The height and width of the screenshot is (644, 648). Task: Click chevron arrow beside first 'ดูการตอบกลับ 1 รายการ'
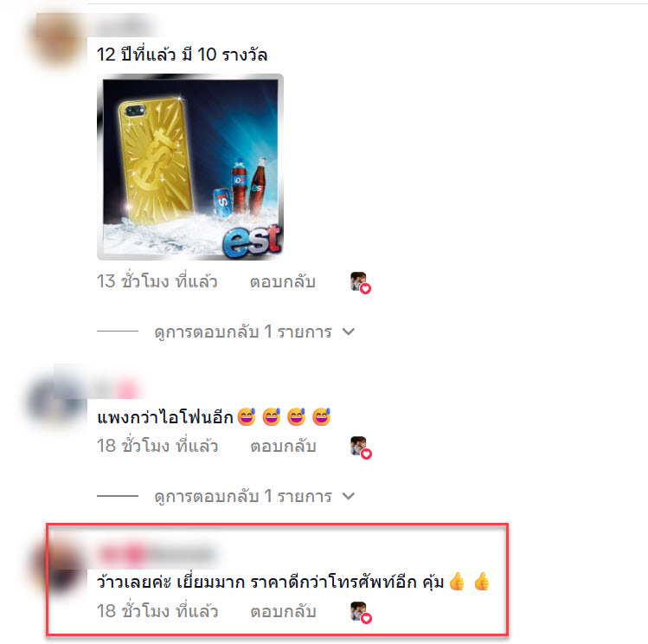pos(349,332)
